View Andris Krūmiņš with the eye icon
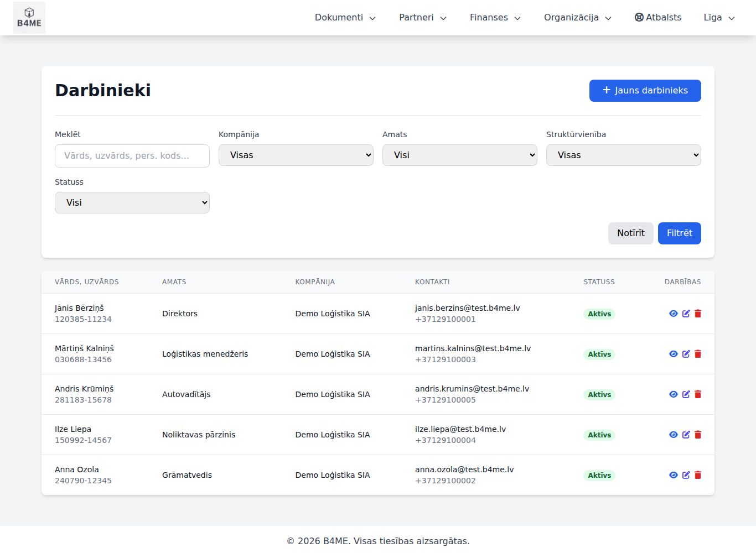The image size is (756, 553). click(x=674, y=394)
